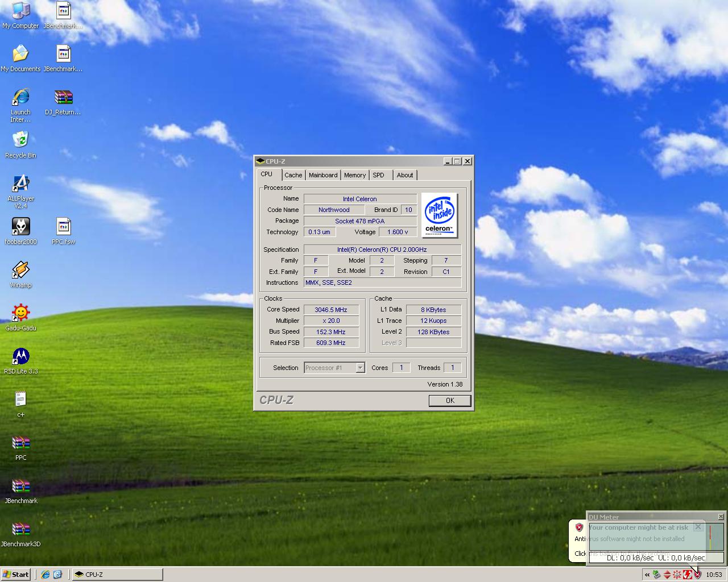Image resolution: width=728 pixels, height=582 pixels.
Task: Dismiss the security risk balloon
Action: tap(698, 527)
